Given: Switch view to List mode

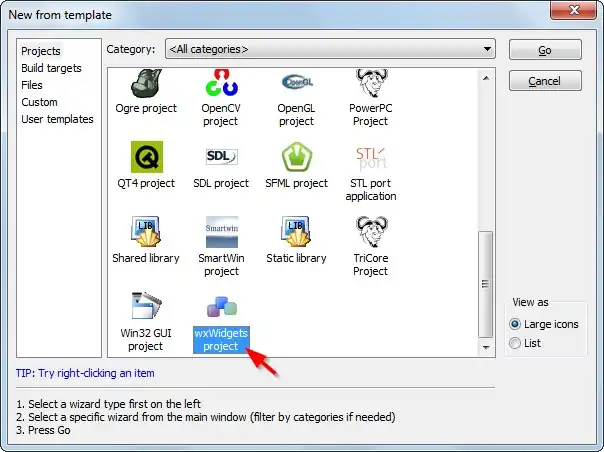Looking at the screenshot, I should click(x=515, y=343).
